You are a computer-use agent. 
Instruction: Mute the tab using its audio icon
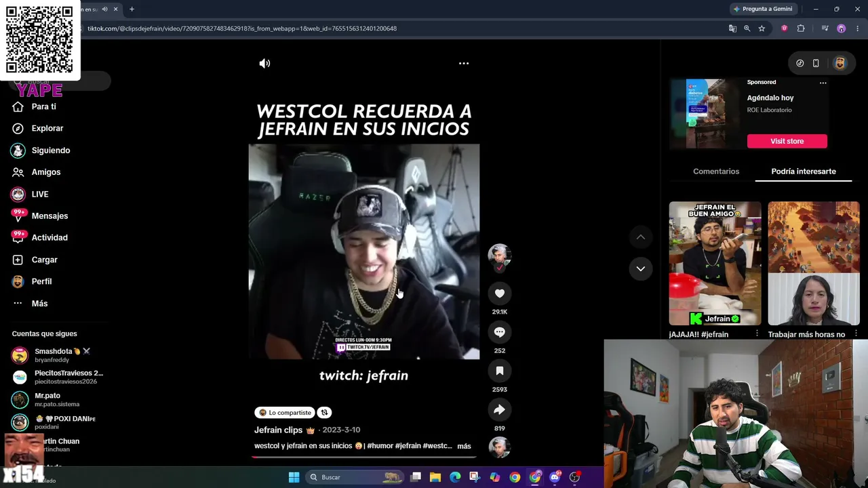point(104,9)
